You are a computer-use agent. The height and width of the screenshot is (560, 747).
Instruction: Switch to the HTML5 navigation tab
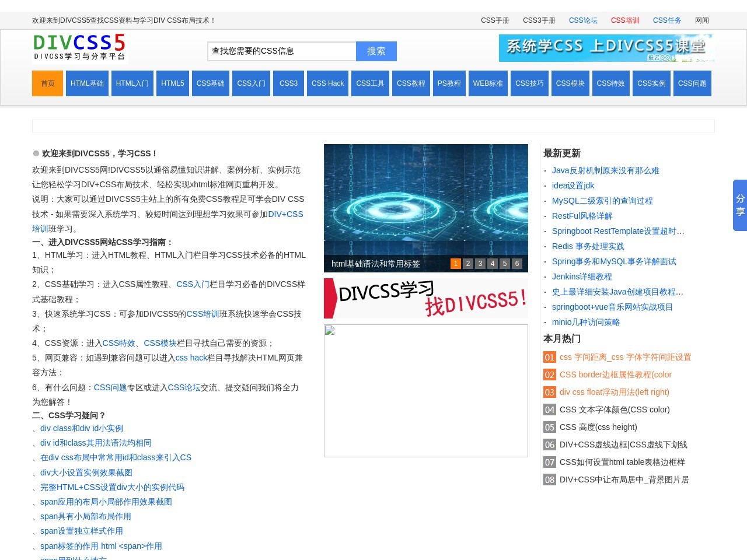pyautogui.click(x=172, y=83)
